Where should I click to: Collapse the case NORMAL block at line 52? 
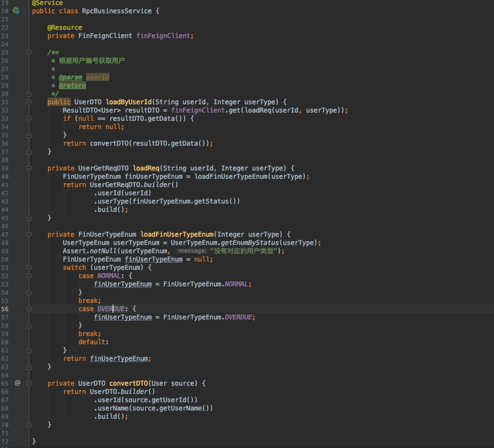[29, 276]
